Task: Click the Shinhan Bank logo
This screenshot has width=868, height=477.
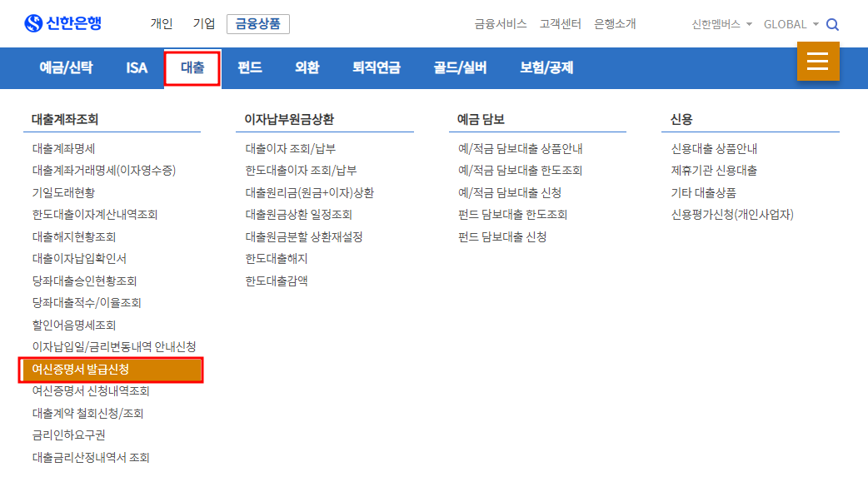Action: (62, 23)
